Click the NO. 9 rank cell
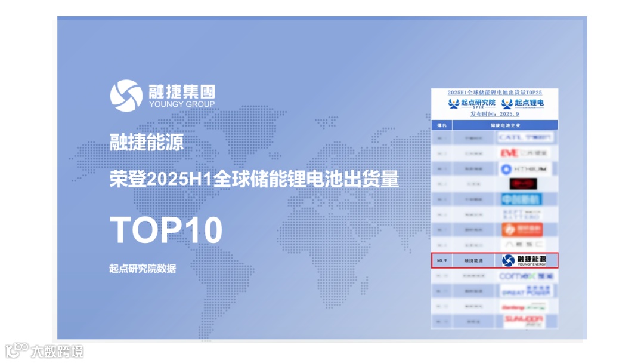The height and width of the screenshot is (363, 644). (442, 261)
